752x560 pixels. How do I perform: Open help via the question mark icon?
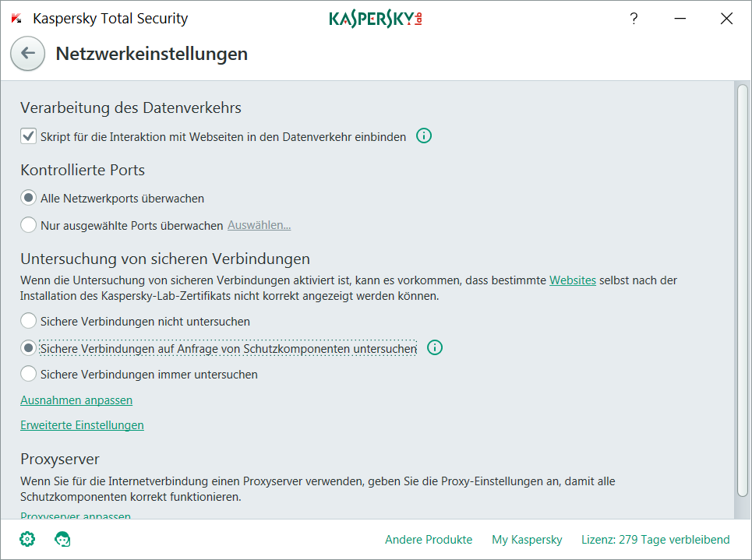(634, 19)
